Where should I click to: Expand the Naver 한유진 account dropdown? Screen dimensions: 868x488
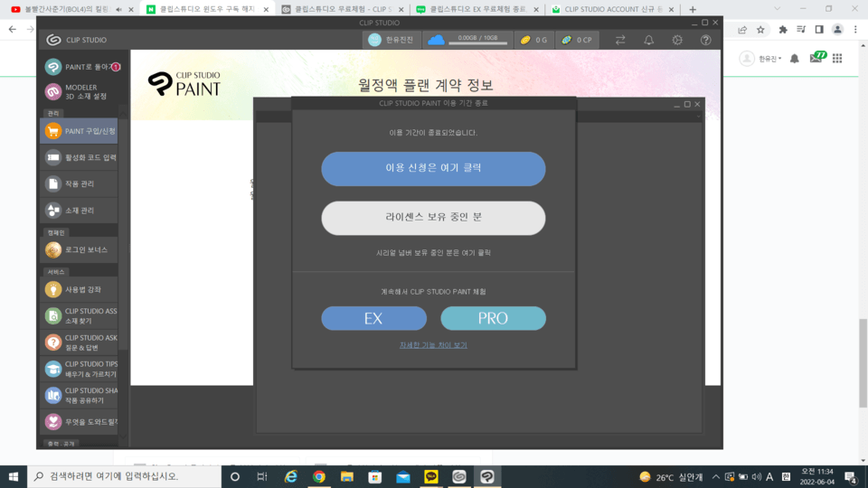(769, 58)
